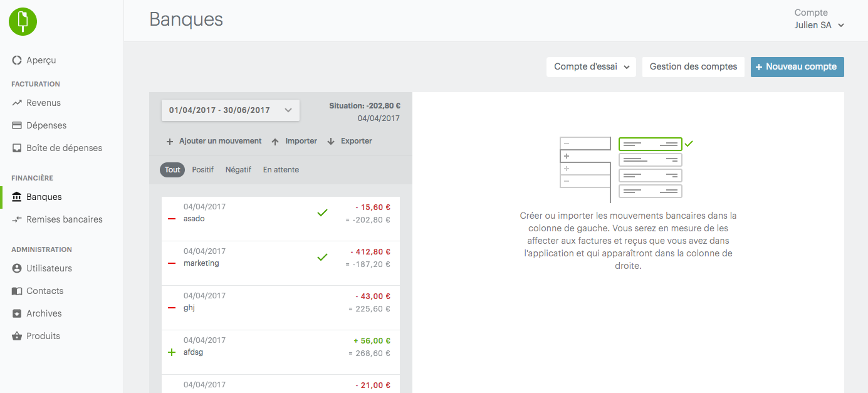The width and height of the screenshot is (868, 393).
Task: Select the Tout filter tab
Action: click(172, 170)
